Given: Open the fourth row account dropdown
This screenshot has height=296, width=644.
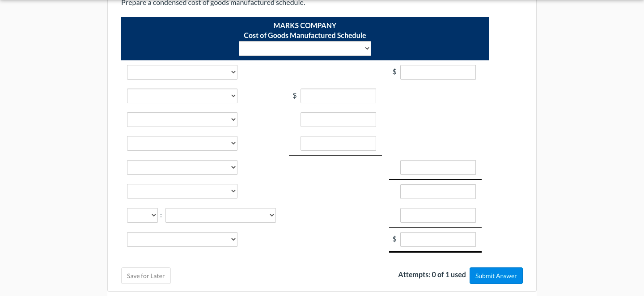Looking at the screenshot, I should click(182, 143).
